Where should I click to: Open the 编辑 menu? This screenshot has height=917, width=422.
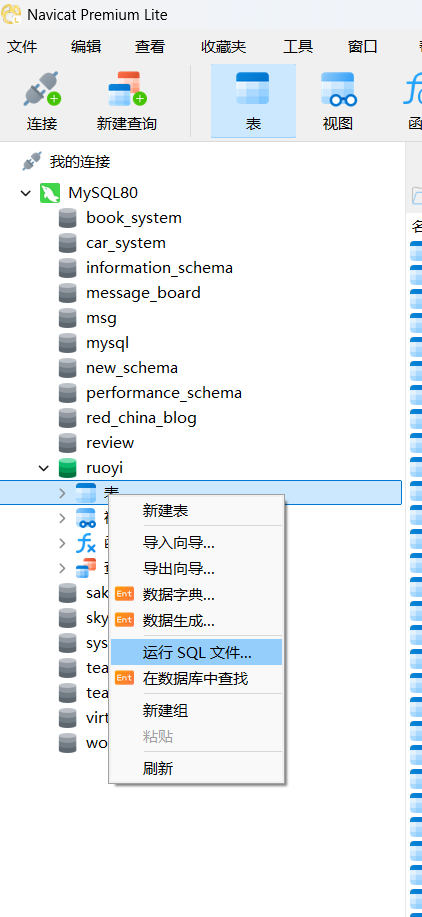pos(86,47)
